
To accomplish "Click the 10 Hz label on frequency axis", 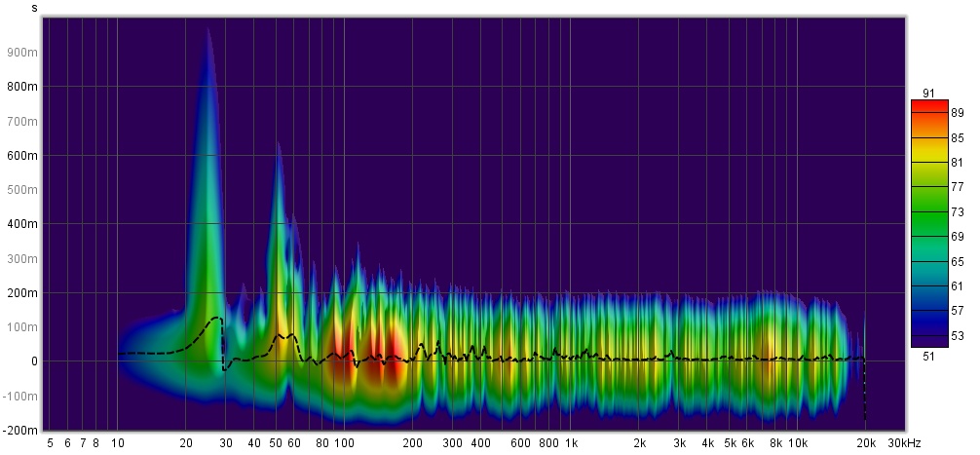I will [117, 443].
